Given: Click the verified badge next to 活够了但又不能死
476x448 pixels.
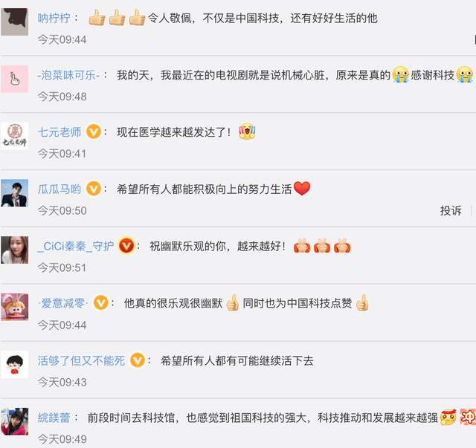Looking at the screenshot, I should 138,360.
